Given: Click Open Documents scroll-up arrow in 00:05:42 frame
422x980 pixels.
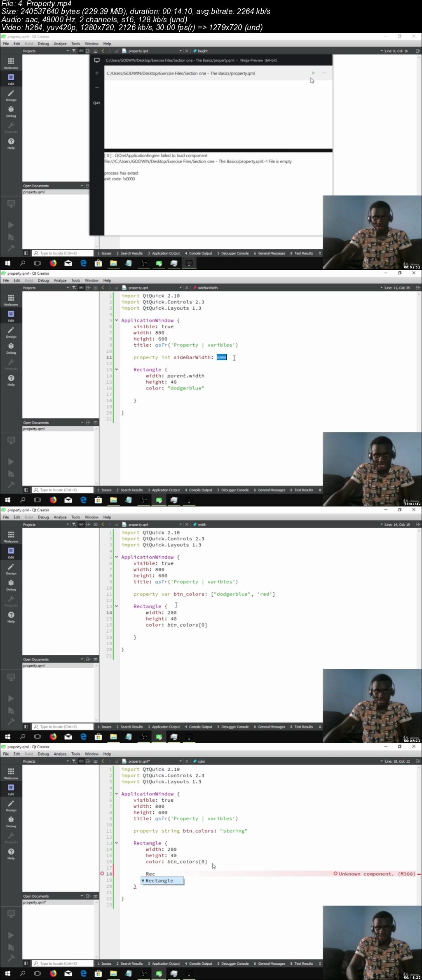Looking at the screenshot, I should [96, 429].
